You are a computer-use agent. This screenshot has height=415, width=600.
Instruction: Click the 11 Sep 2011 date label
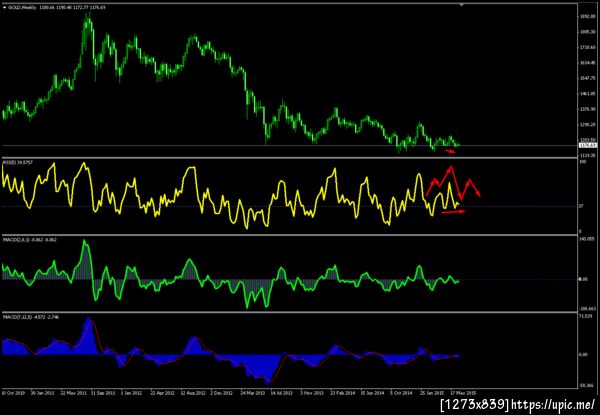(102, 393)
